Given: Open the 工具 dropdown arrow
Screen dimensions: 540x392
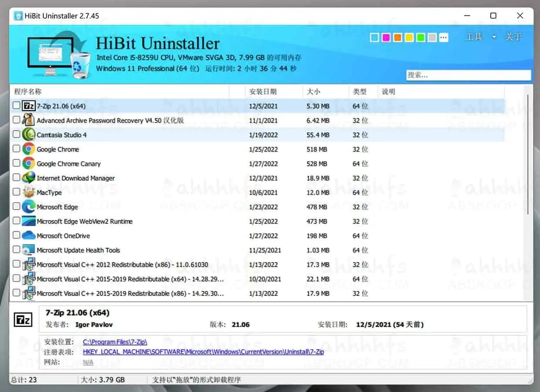Looking at the screenshot, I should pos(494,37).
